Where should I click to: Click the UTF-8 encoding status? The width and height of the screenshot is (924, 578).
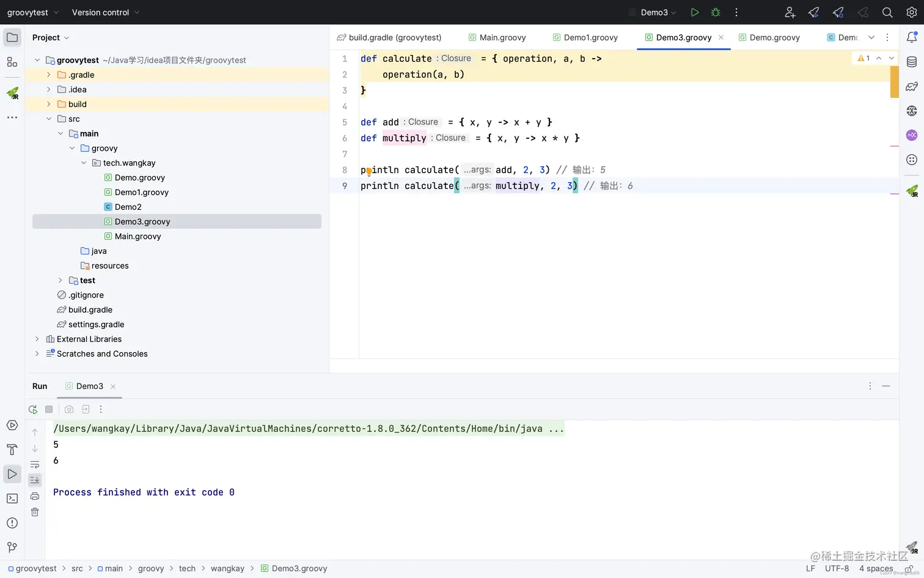(837, 568)
